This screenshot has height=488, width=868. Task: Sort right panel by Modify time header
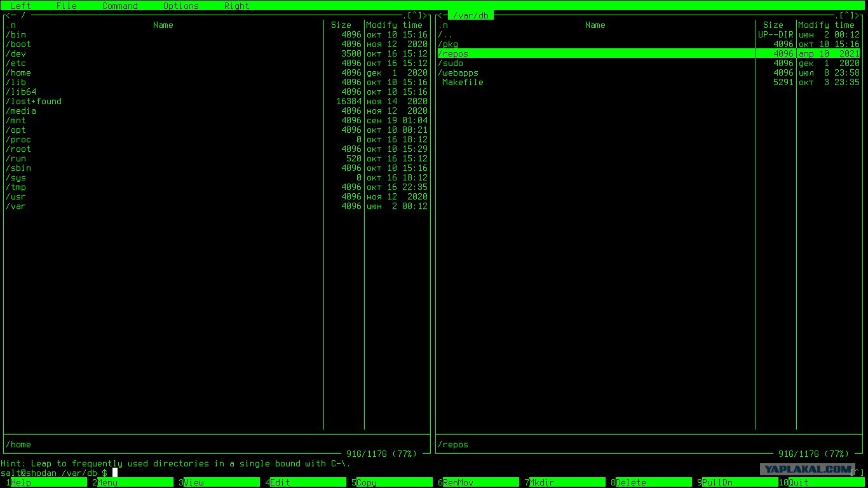click(826, 25)
